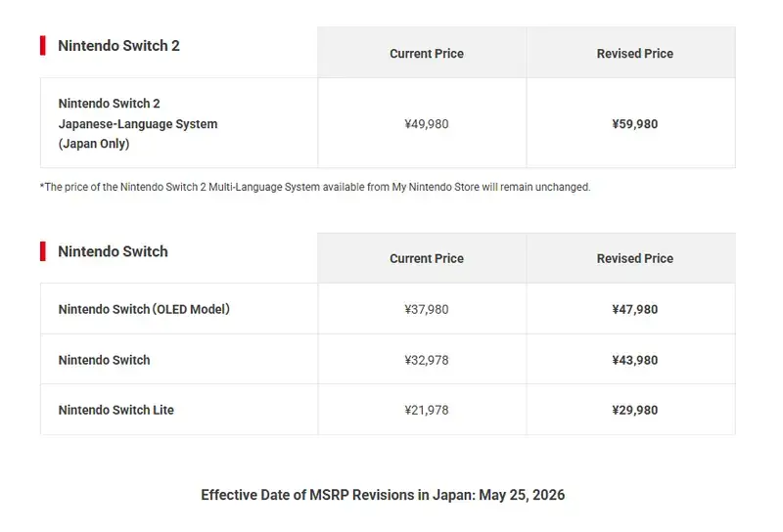Click the red marker beside Nintendo Switch heading

(x=43, y=251)
